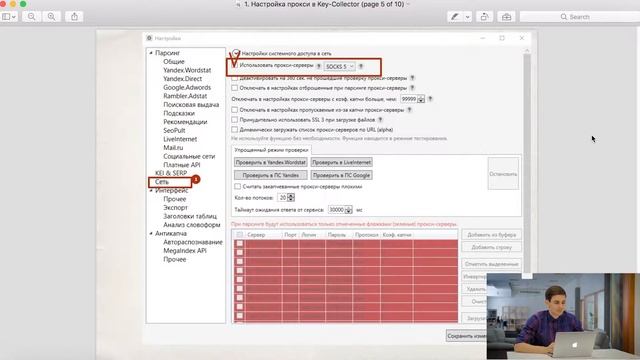Select Rambler.Adstat in settings tree
640x360 pixels.
click(185, 96)
